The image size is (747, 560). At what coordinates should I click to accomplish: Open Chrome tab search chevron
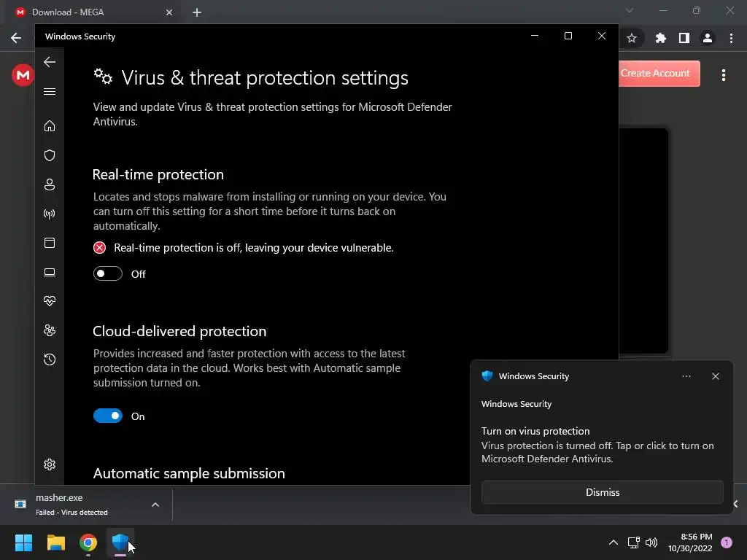pos(630,10)
